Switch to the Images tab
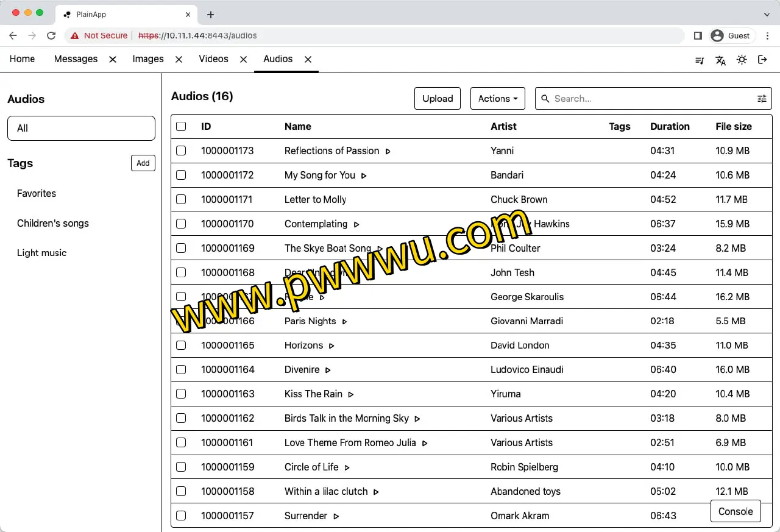780x532 pixels. click(x=148, y=59)
